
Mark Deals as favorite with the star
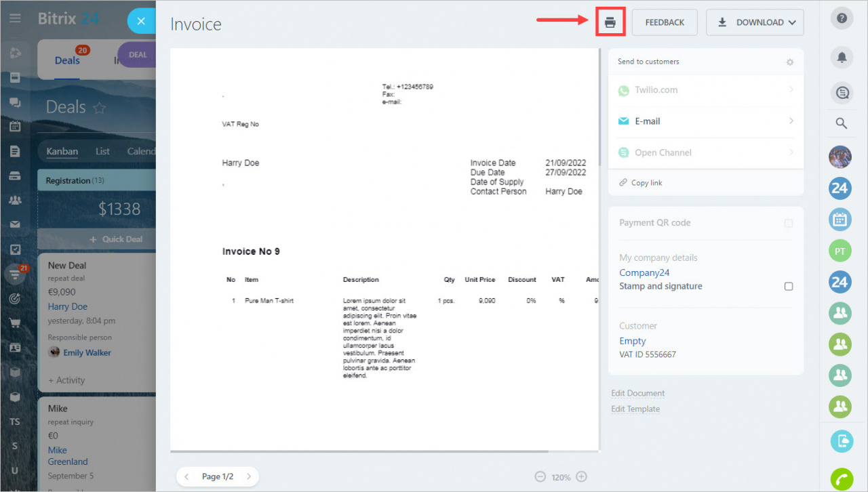click(x=99, y=108)
